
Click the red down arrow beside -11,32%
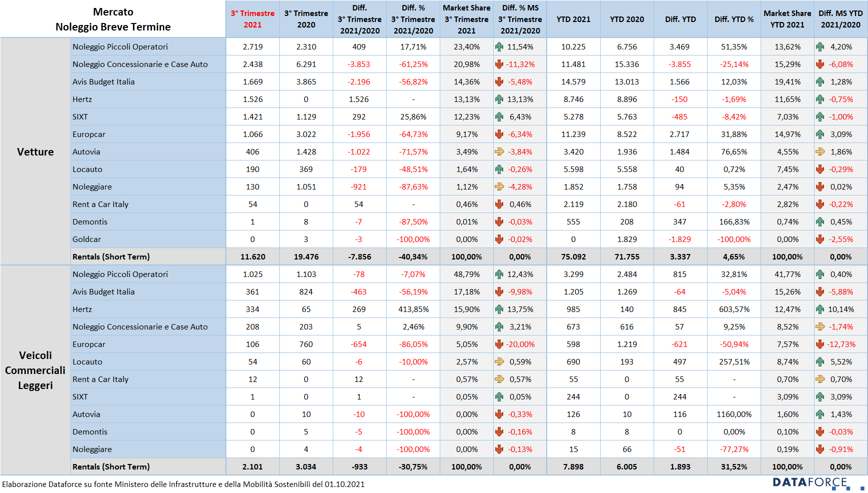[499, 64]
